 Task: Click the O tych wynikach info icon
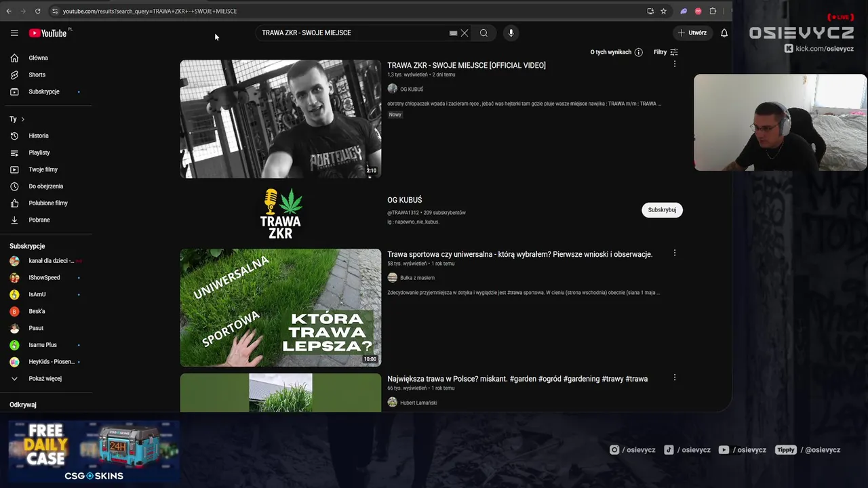point(638,52)
